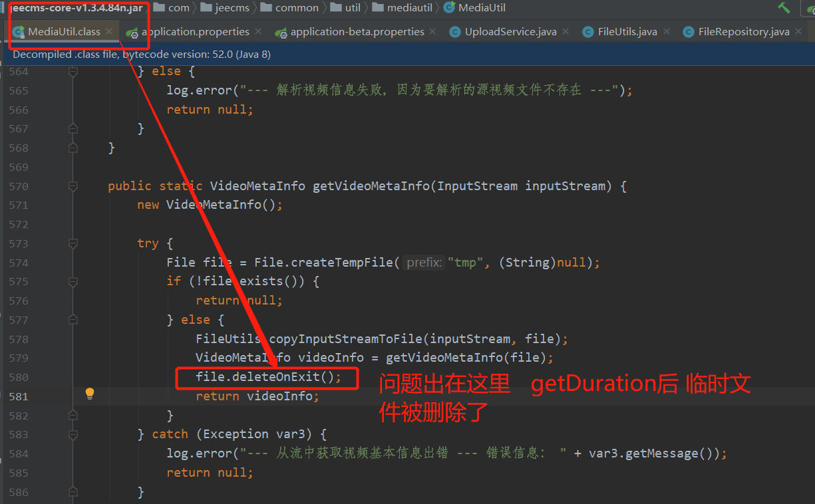Viewport: 815px width, 504px height.
Task: Click on 'file.deleteOnExit();' code
Action: (268, 377)
